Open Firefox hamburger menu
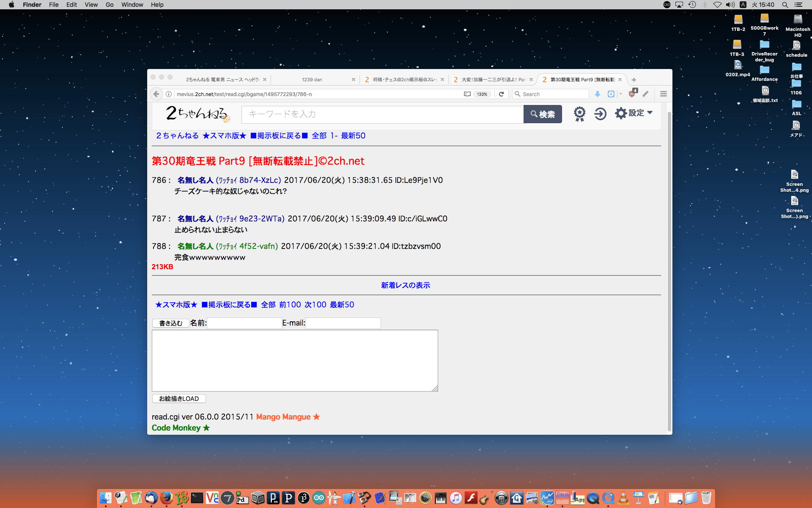The image size is (812, 508). click(663, 94)
